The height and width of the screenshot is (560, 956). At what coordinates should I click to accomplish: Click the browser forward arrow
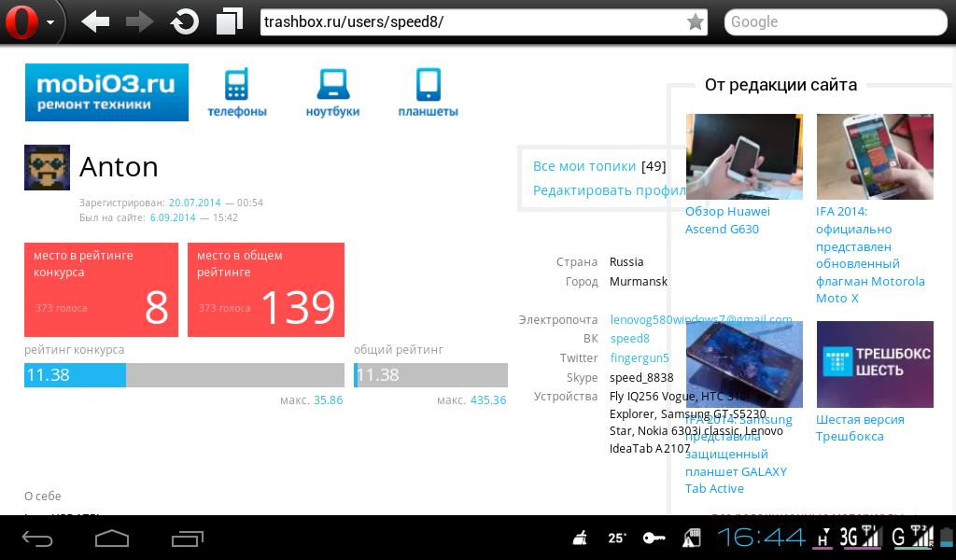pyautogui.click(x=140, y=21)
